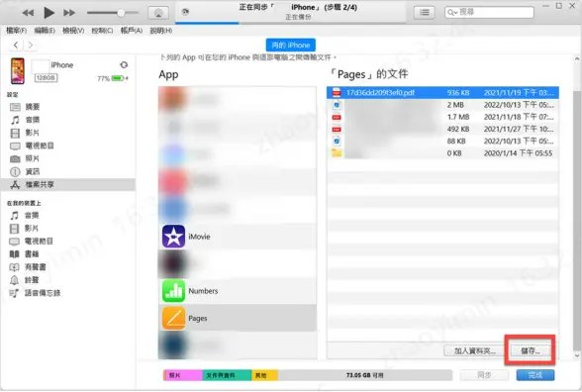
Task: Click the 儲存 save button
Action: point(531,350)
